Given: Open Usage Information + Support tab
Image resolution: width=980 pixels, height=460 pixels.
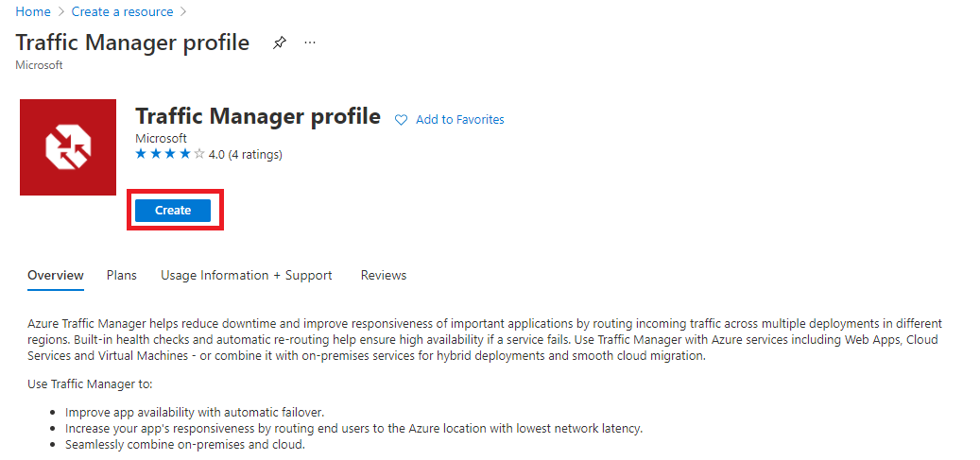Looking at the screenshot, I should click(x=246, y=276).
